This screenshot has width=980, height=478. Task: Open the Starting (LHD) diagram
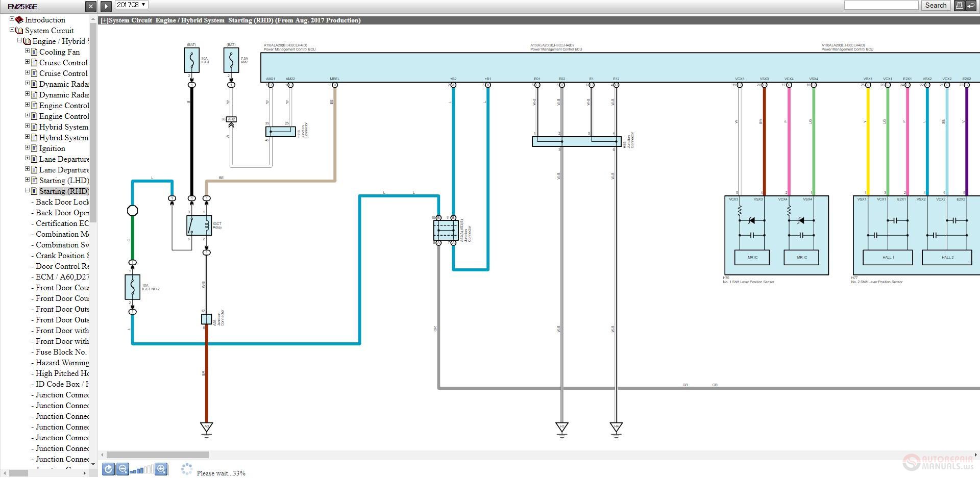tap(64, 181)
